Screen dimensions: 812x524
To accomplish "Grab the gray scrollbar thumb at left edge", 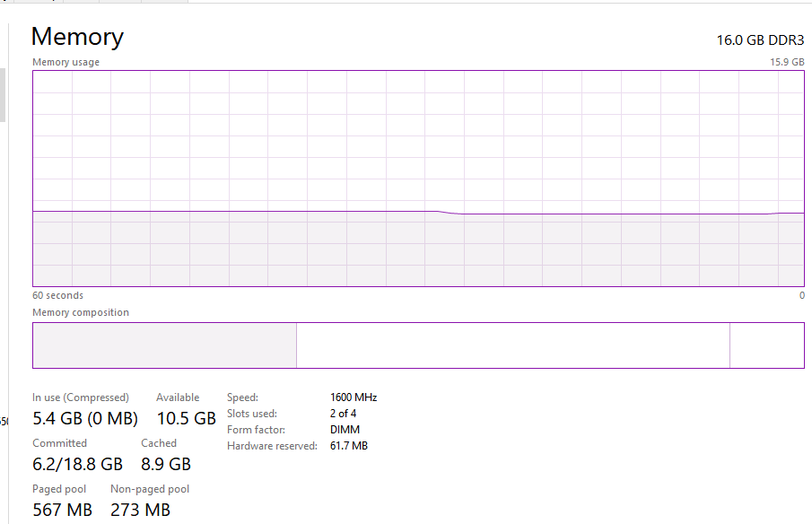I will point(3,95).
